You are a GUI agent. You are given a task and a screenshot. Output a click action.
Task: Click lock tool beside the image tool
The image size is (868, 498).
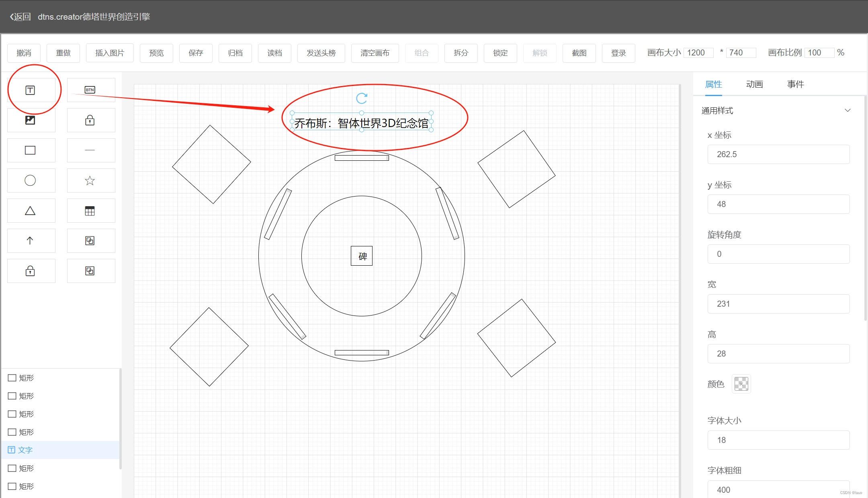tap(91, 120)
